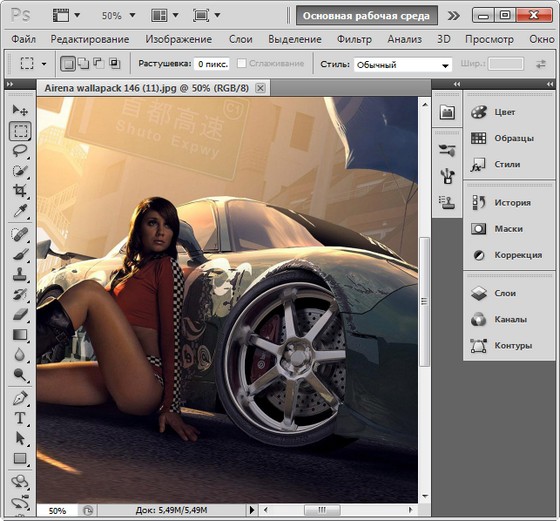Open the Слои menu
This screenshot has height=521, width=560.
pos(241,39)
